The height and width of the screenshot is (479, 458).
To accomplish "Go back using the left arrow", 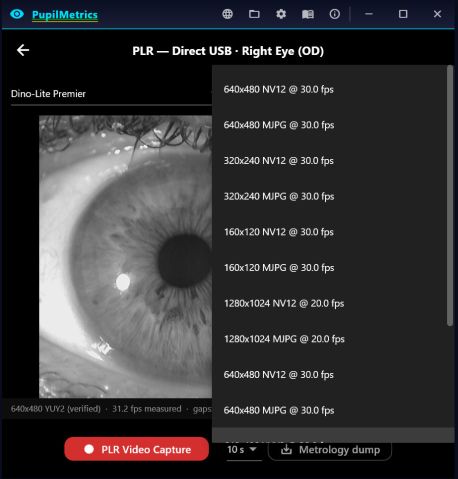I will tap(23, 50).
